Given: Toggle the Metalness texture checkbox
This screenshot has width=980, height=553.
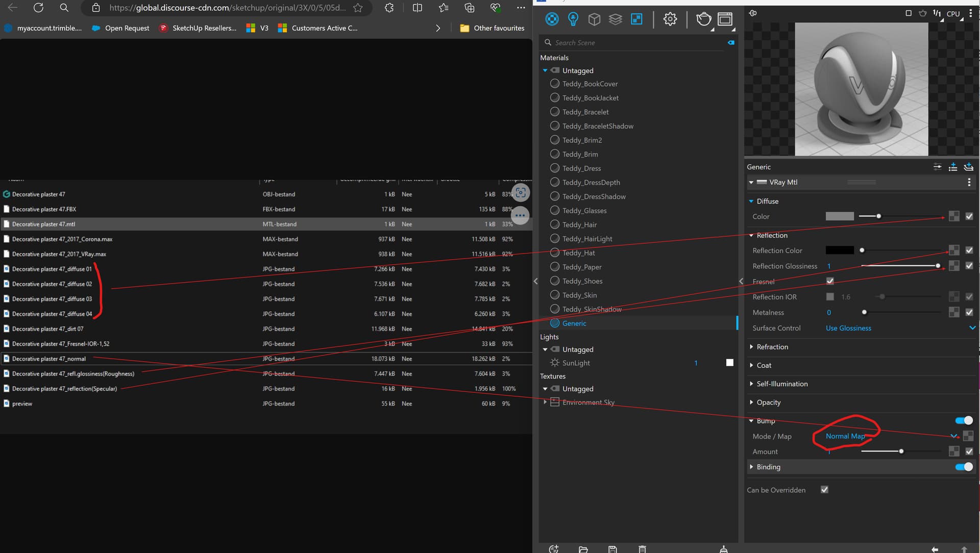Looking at the screenshot, I should [969, 312].
